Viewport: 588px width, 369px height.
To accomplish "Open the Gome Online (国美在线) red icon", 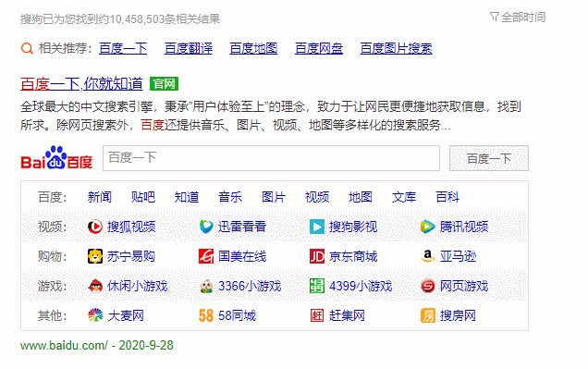I will click(x=206, y=256).
